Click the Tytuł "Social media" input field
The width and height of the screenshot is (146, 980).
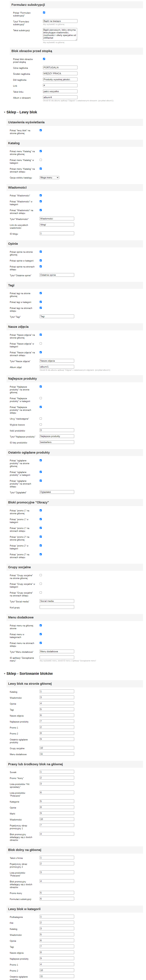click(57, 601)
